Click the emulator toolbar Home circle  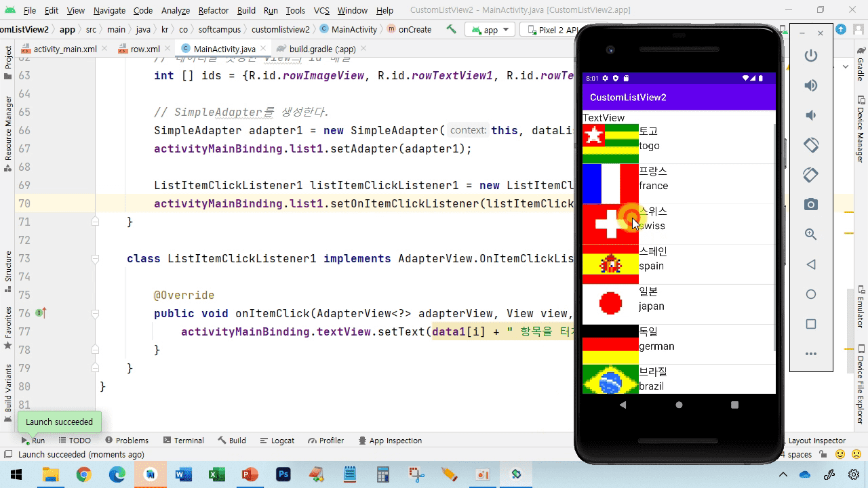(x=811, y=294)
